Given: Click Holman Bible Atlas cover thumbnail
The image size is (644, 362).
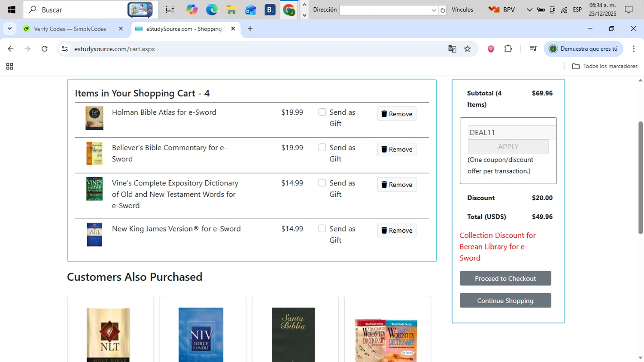Looking at the screenshot, I should point(94,118).
